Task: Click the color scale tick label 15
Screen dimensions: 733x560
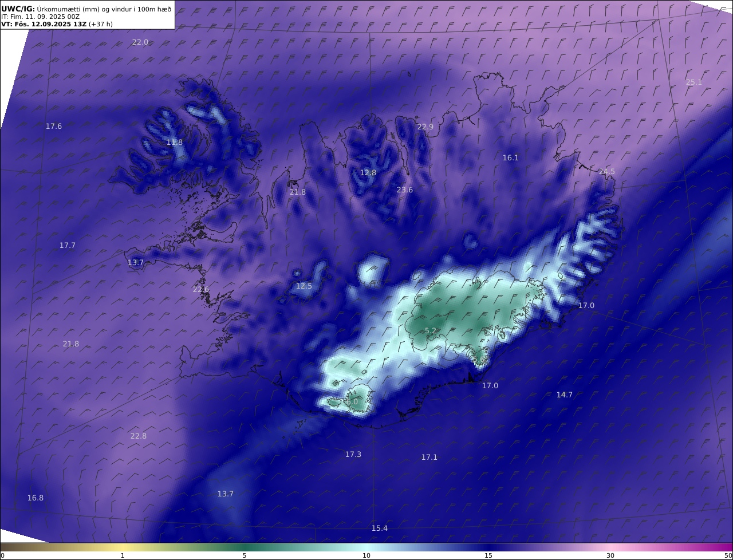Action: pos(488,556)
